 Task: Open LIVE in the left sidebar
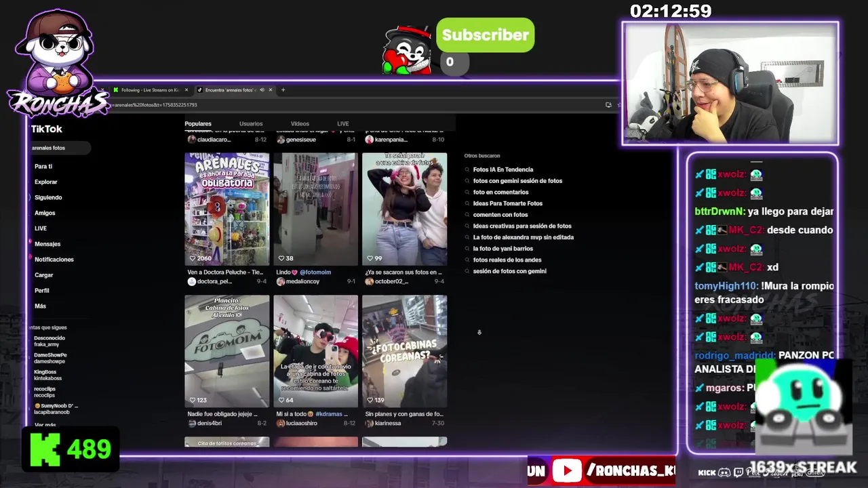(41, 228)
